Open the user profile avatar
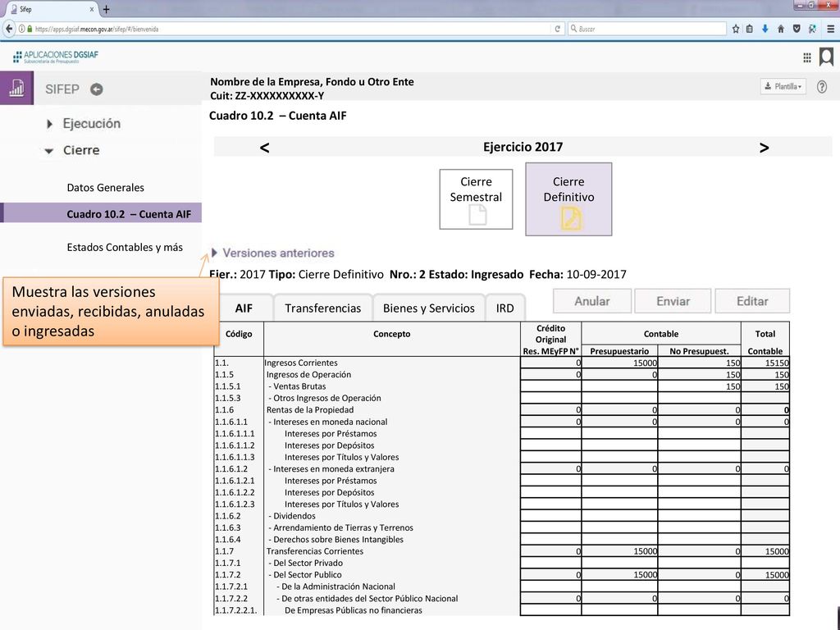Viewport: 840px width, 630px height. coord(827,57)
